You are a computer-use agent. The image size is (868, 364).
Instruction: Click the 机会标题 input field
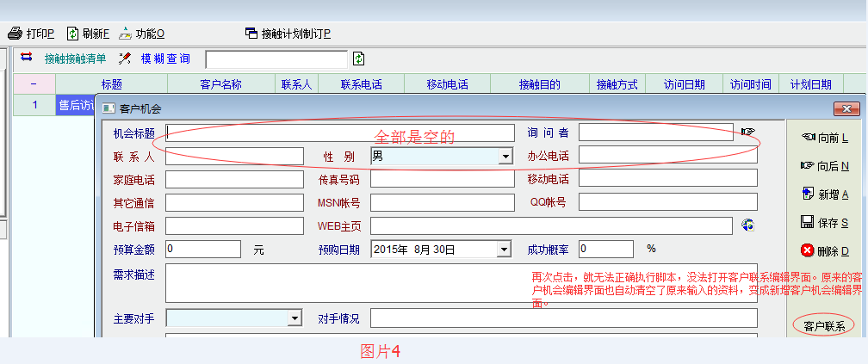tap(339, 133)
